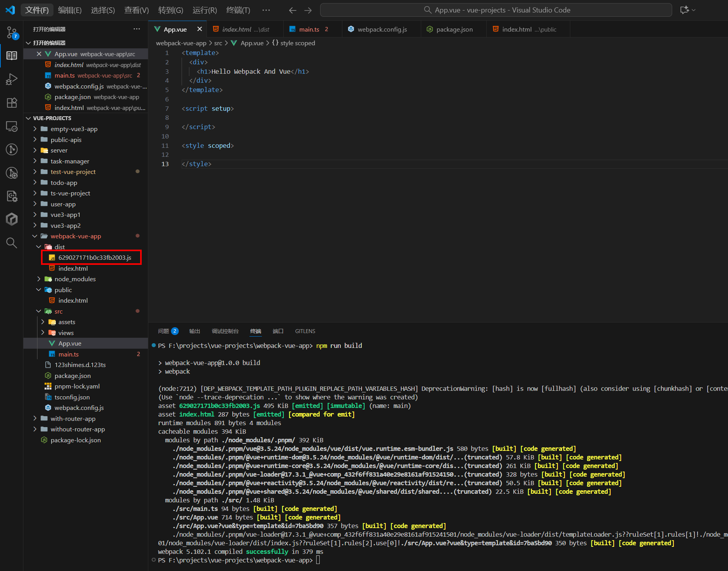Screen dimensions: 728x571
Task: Click webpack-vue-app in the breadcrumb
Action: tap(181, 43)
